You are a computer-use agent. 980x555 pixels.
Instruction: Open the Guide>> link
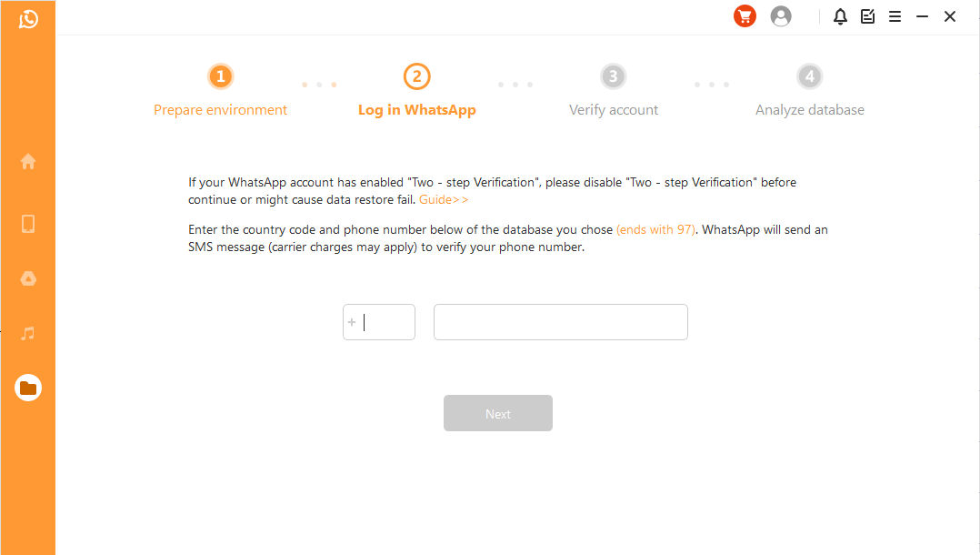443,199
